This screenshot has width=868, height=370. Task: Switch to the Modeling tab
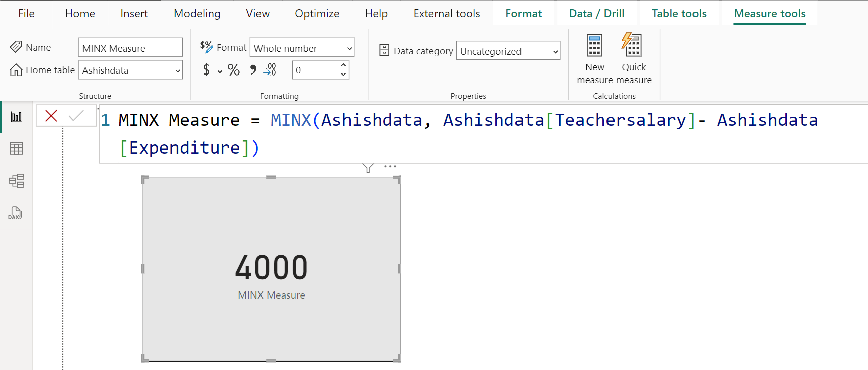[x=197, y=14]
